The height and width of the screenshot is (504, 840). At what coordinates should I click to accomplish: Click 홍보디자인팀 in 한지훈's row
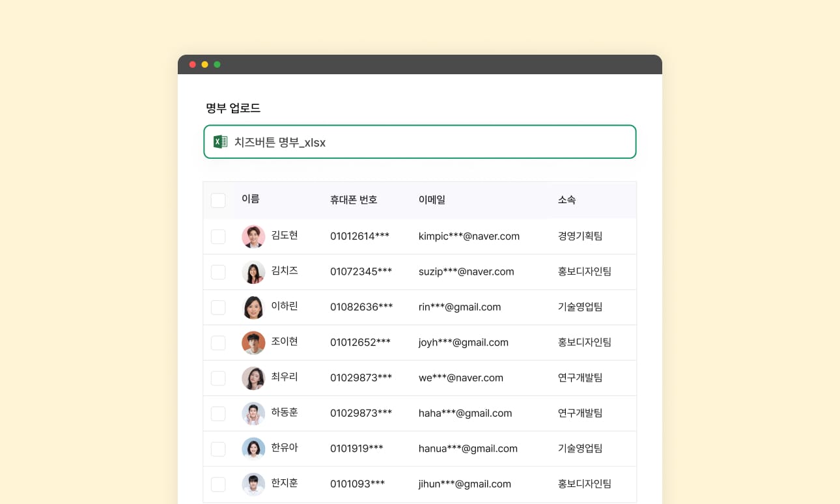coord(585,483)
